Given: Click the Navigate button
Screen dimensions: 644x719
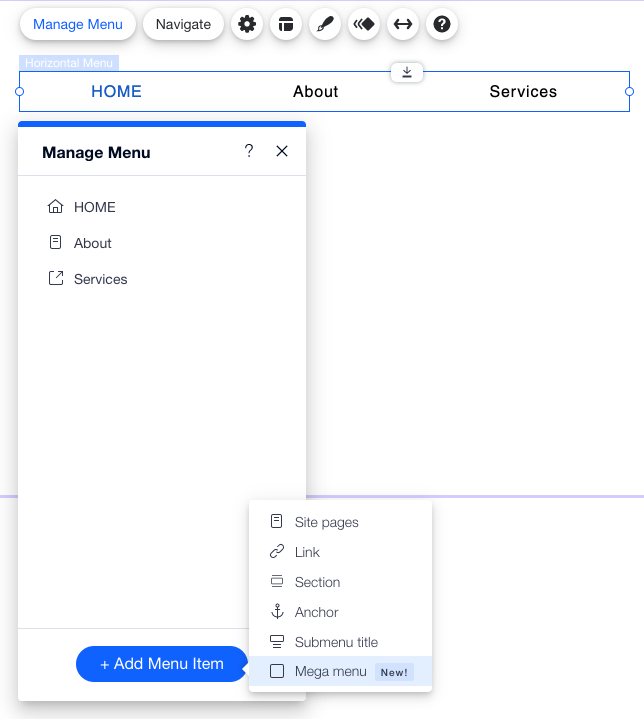Looking at the screenshot, I should (183, 24).
